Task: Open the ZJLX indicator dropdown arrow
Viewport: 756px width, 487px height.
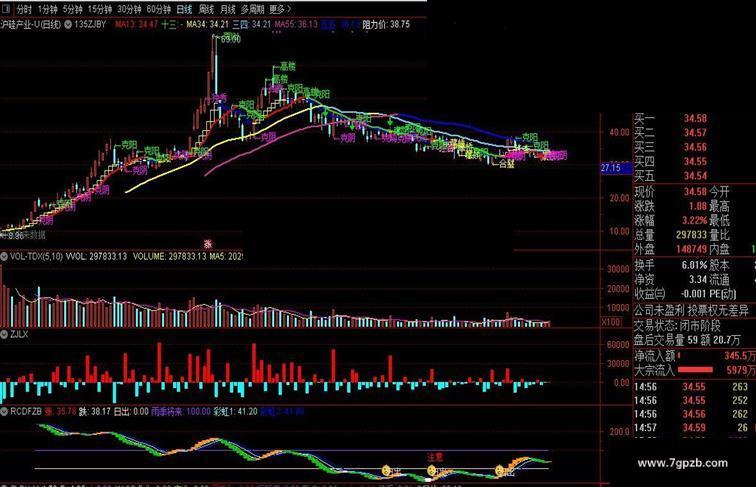Action: pyautogui.click(x=4, y=334)
